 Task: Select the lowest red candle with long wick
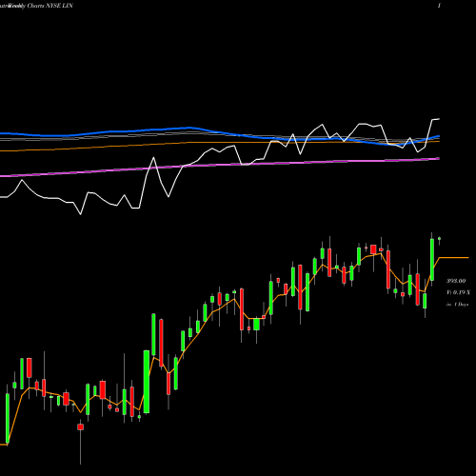[x=81, y=426]
